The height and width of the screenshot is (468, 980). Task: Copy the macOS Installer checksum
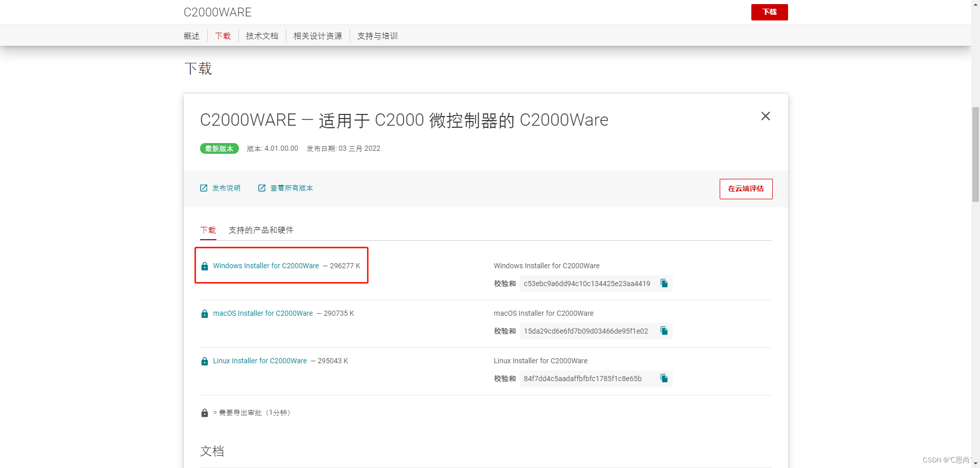click(x=664, y=331)
